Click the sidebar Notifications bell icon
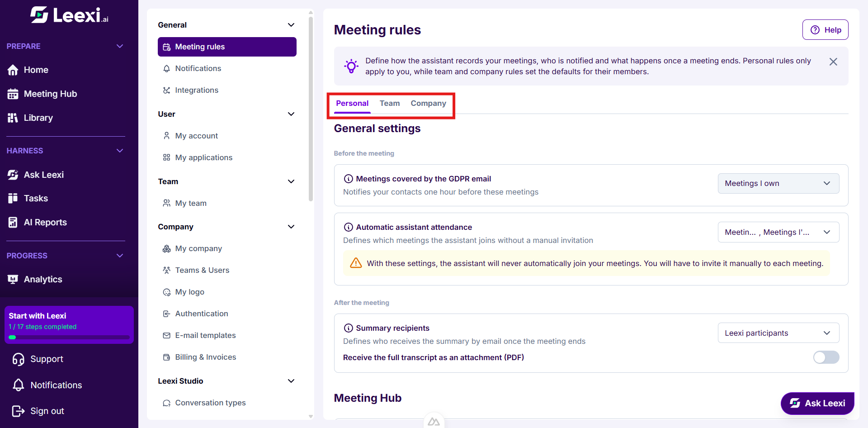Screen dimensions: 868x428 [x=19, y=385]
